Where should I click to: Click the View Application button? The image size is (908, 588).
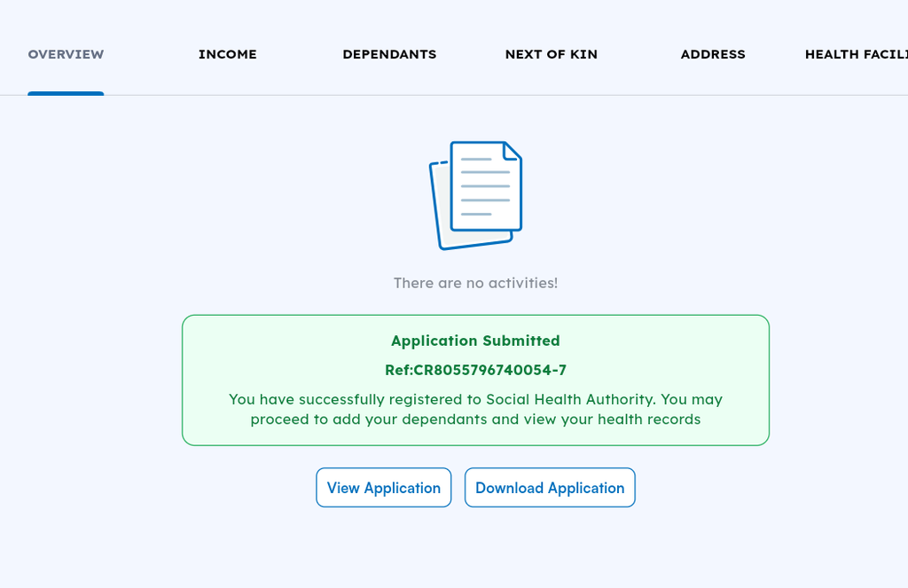(383, 488)
